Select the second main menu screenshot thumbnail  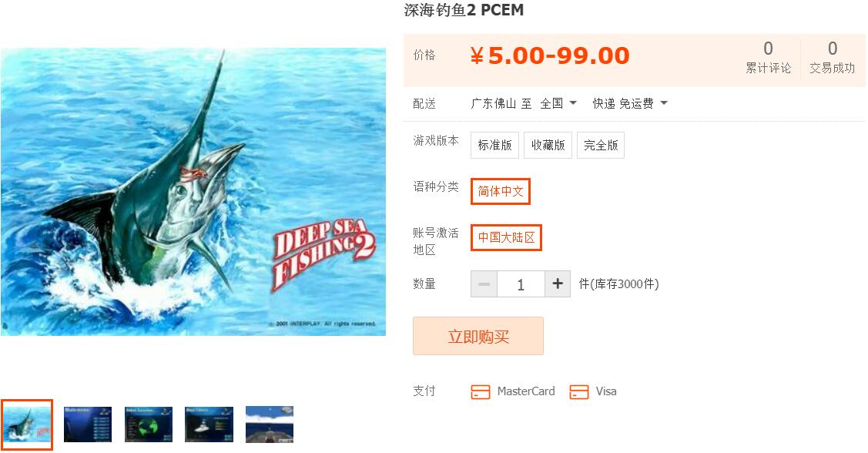click(88, 424)
